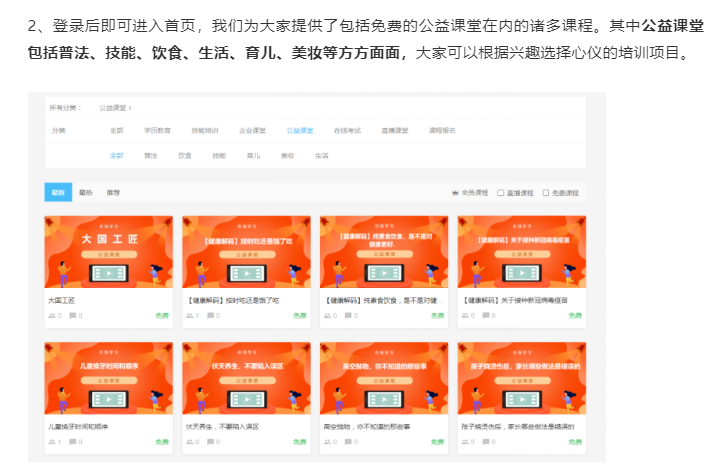The image size is (714, 469).
Task: Open the 按时吃还是饿了吃 course thumbnail
Action: [246, 252]
